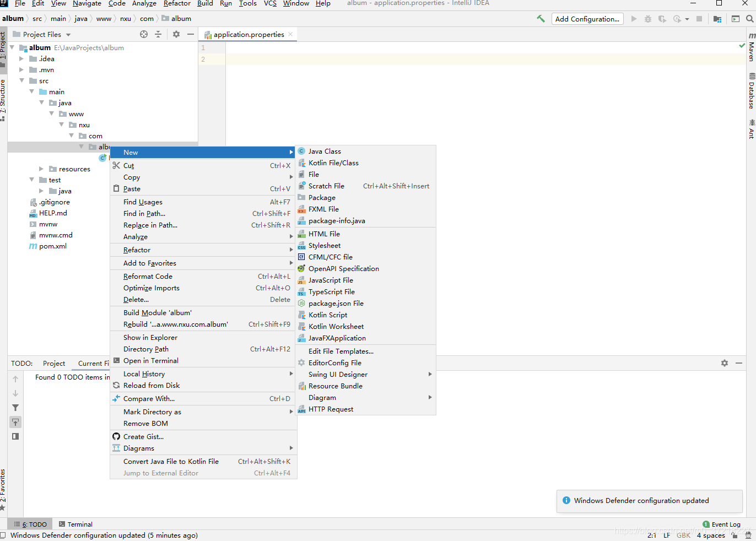Open the VCS menu in menu bar
The height and width of the screenshot is (541, 756).
pyautogui.click(x=270, y=3)
